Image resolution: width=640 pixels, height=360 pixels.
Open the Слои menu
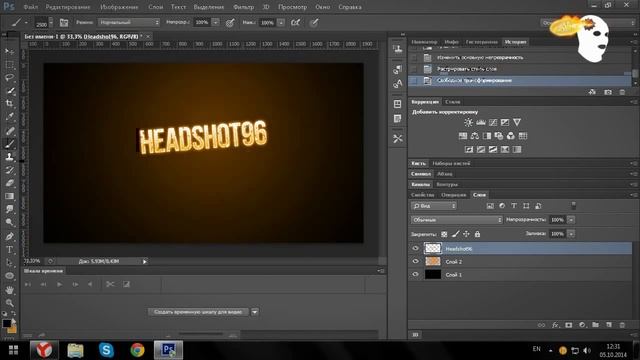tap(156, 7)
